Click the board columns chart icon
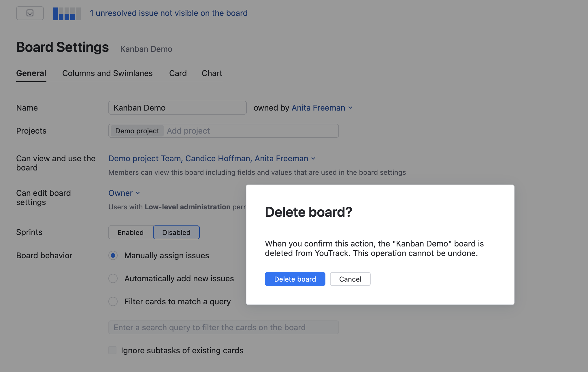Screen dimensions: 588x372 click(x=67, y=14)
